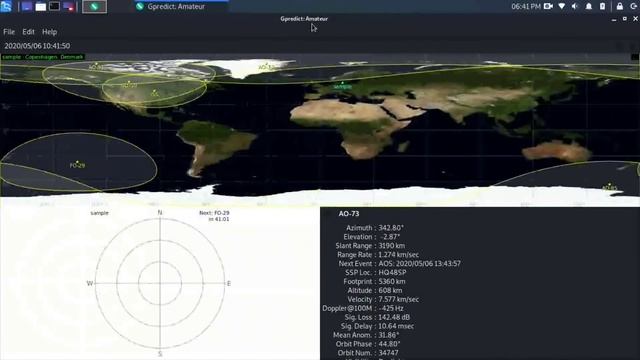Click the sample ground station marker on the map

[342, 86]
